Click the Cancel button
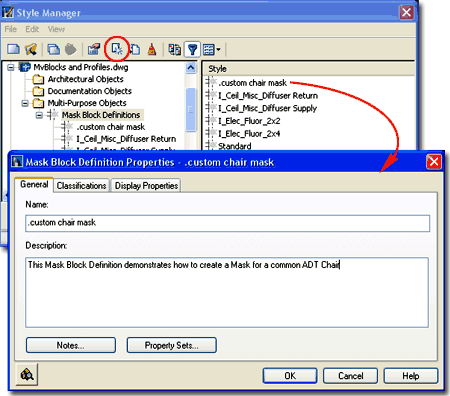This screenshot has height=396, width=450. click(350, 376)
